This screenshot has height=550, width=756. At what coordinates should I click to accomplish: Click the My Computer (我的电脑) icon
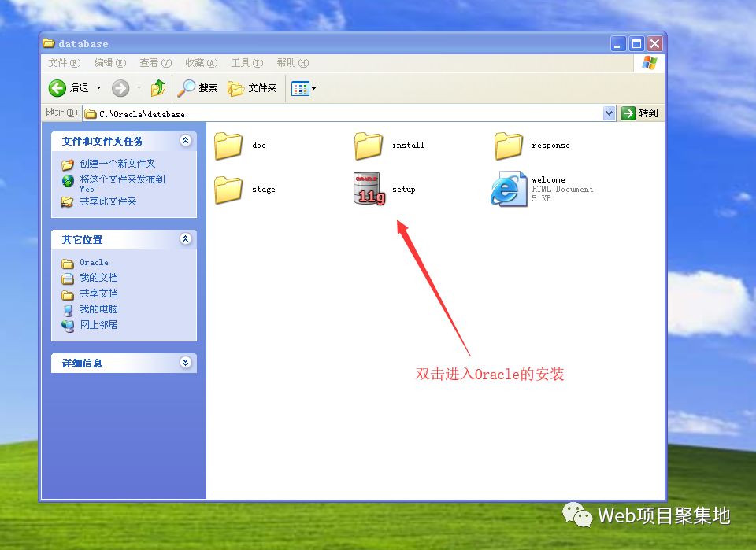pos(68,310)
